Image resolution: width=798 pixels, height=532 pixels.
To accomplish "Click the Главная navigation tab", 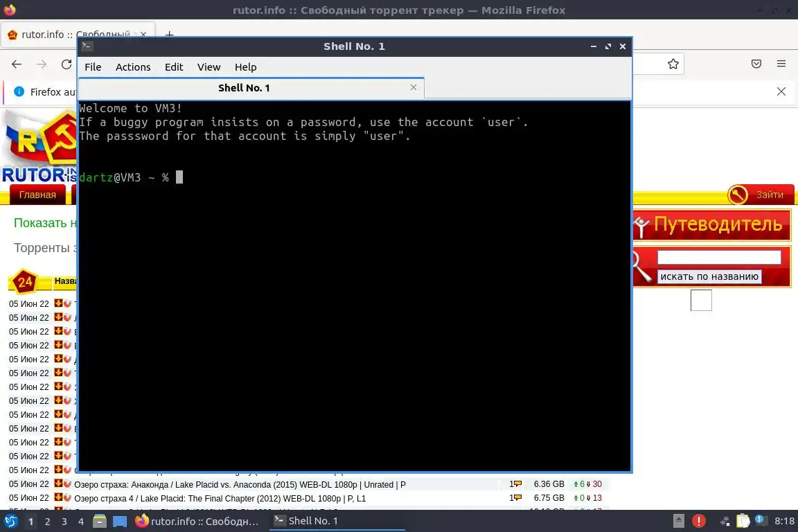I will [37, 195].
